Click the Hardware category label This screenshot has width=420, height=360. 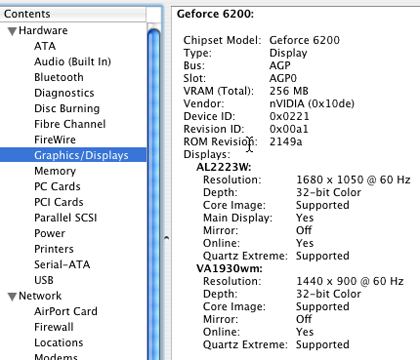tap(43, 30)
